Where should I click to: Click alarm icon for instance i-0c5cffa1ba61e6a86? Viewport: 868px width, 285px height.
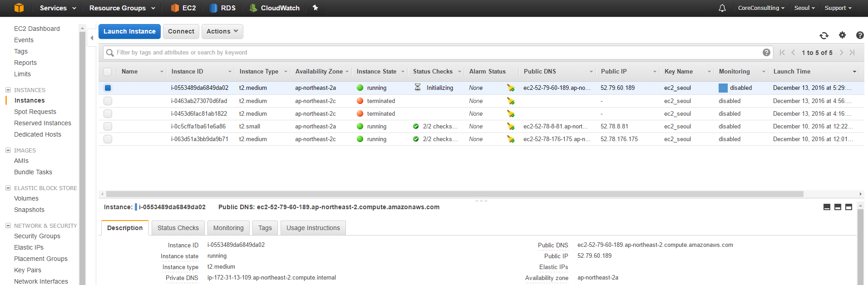(x=511, y=126)
